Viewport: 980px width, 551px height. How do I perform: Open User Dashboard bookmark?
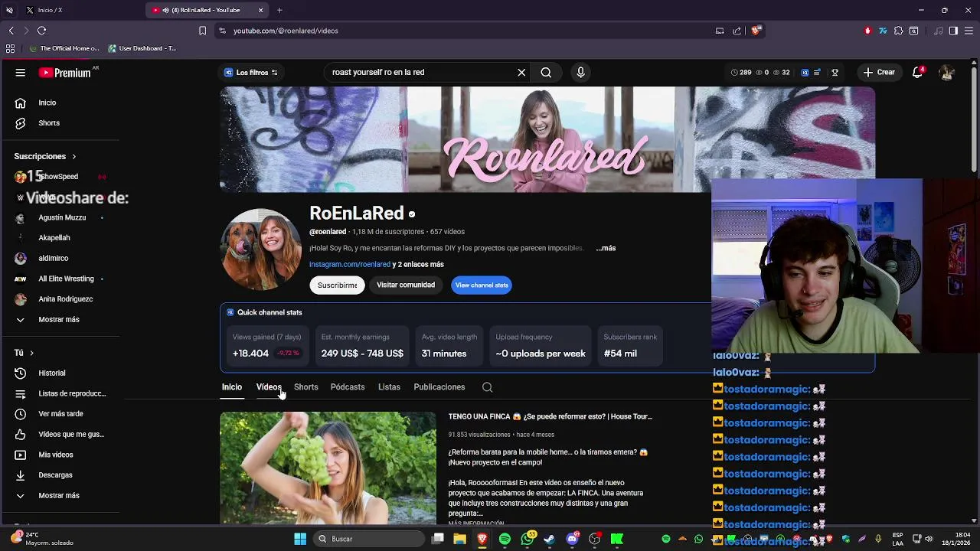click(142, 48)
